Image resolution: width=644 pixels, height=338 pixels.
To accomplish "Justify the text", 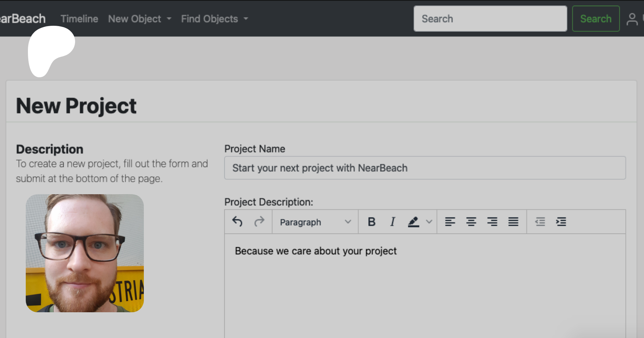I will tap(513, 222).
